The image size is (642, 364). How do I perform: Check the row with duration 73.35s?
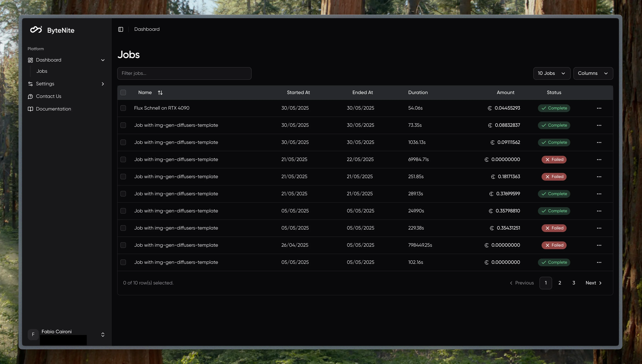coord(123,125)
